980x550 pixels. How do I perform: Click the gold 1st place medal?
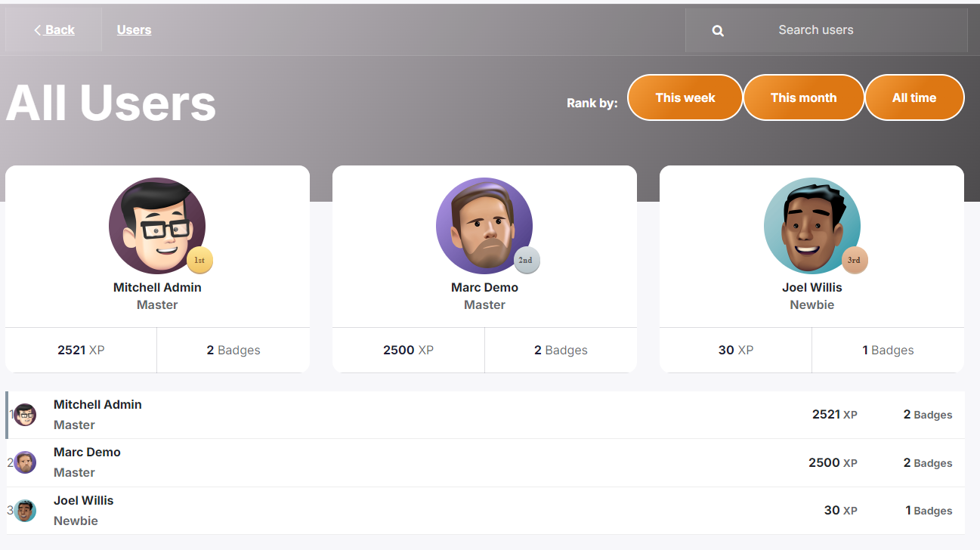coord(199,261)
